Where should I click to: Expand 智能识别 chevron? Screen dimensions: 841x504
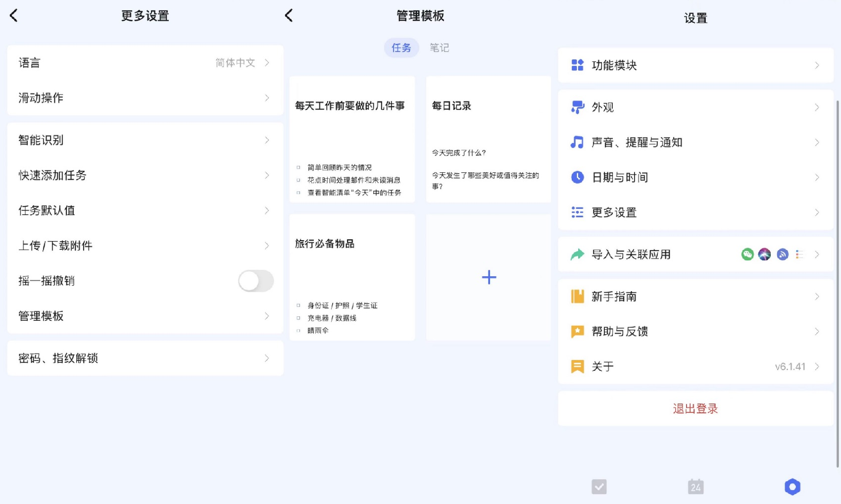click(267, 141)
